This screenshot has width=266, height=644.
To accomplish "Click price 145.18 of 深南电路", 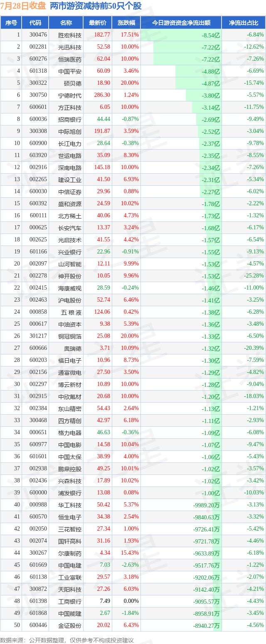I will (102, 167).
